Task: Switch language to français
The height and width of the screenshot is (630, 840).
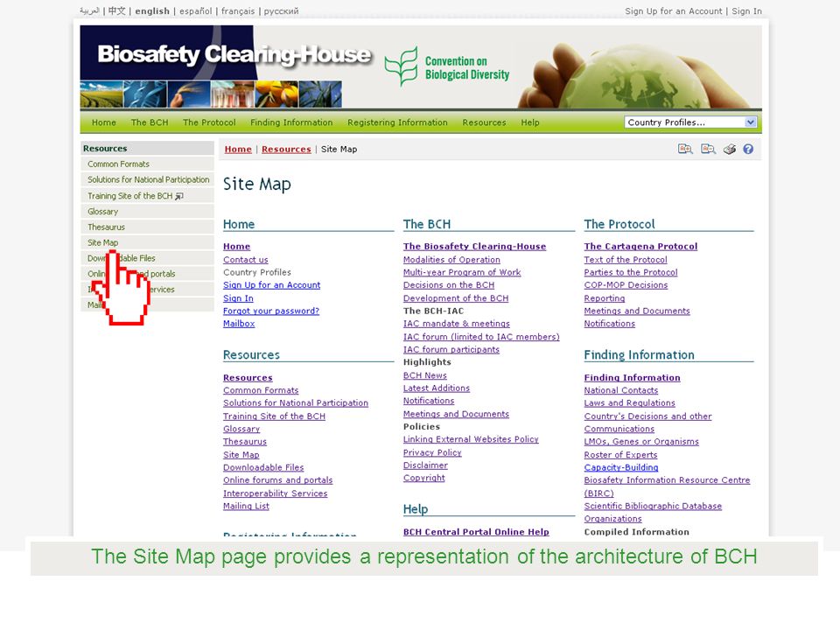Action: pos(238,10)
